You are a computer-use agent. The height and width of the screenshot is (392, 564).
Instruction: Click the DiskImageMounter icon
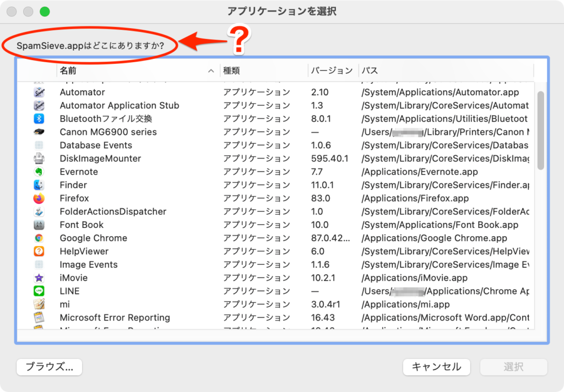coord(39,159)
